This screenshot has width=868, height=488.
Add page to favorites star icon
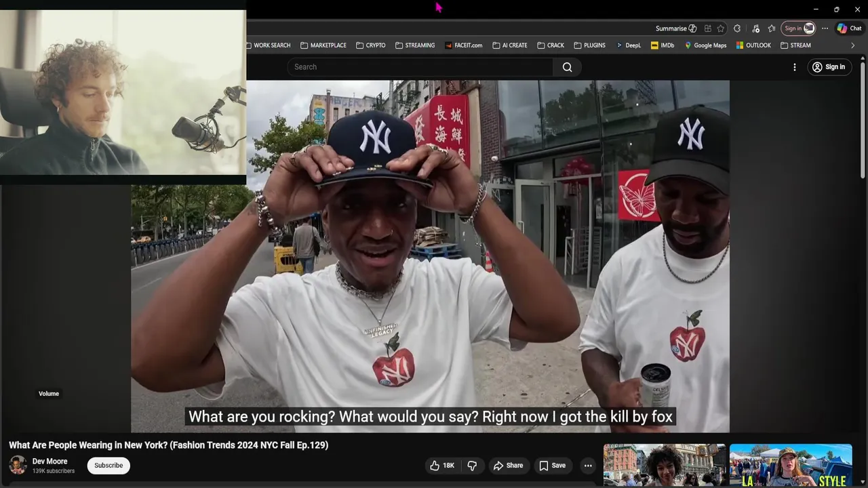coord(720,28)
